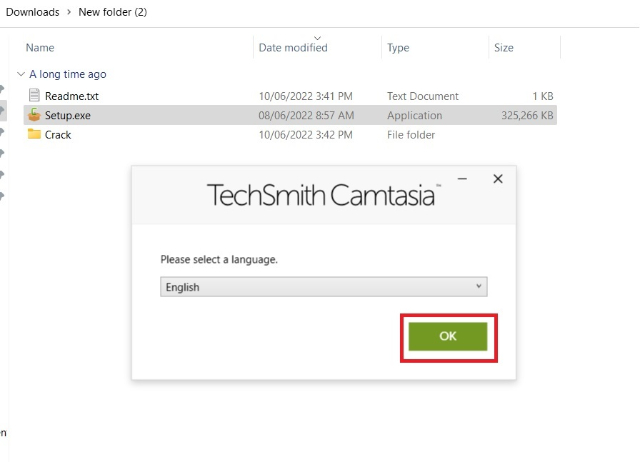
Task: Click the 'Please select a language.' label
Action: [x=219, y=259]
